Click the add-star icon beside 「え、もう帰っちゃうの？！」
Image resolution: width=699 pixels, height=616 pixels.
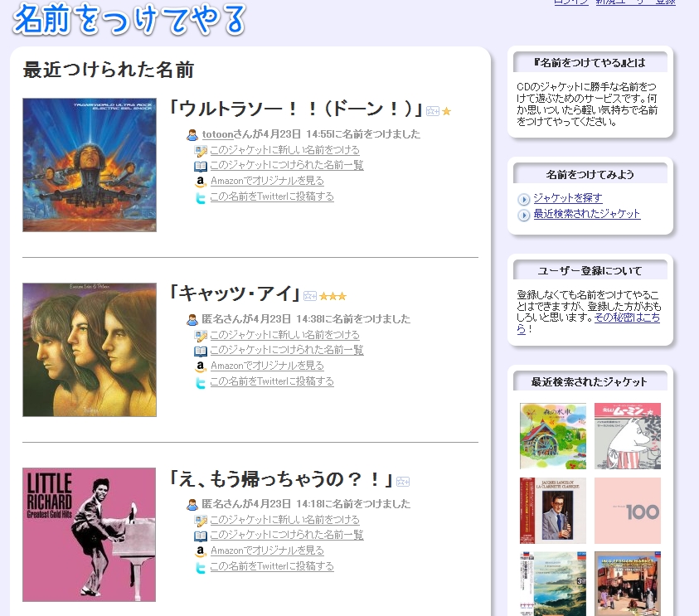click(x=402, y=482)
